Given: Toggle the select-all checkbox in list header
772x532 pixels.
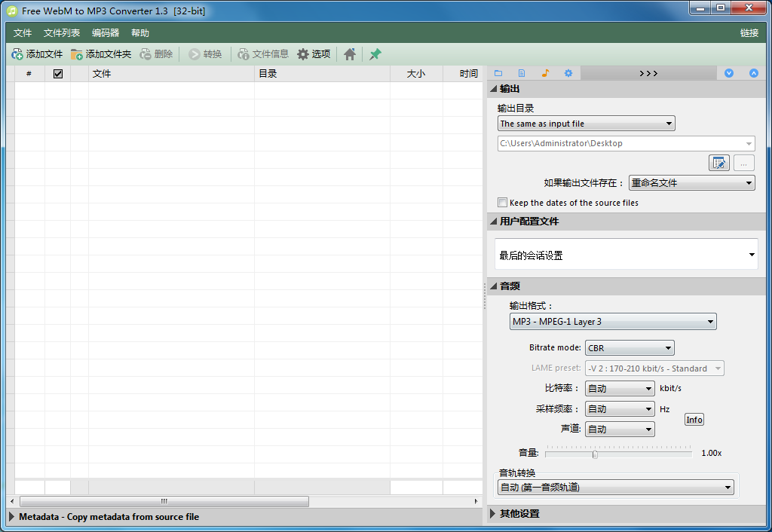Looking at the screenshot, I should (57, 74).
